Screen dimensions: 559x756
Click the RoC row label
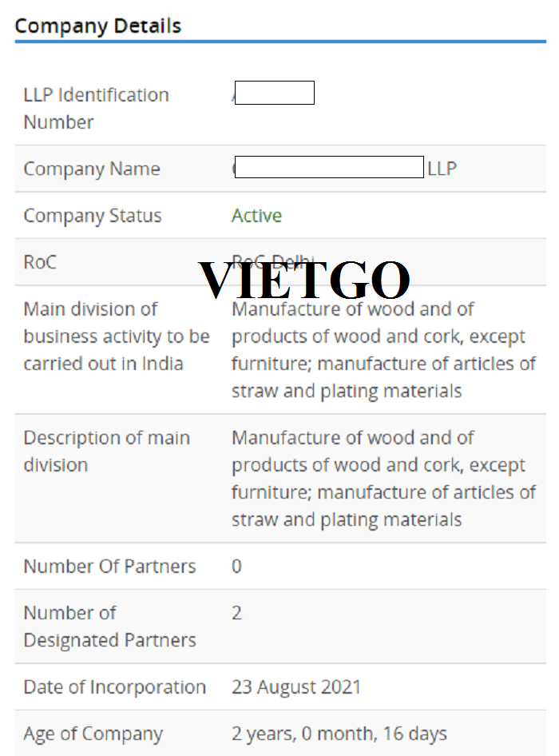tap(40, 262)
